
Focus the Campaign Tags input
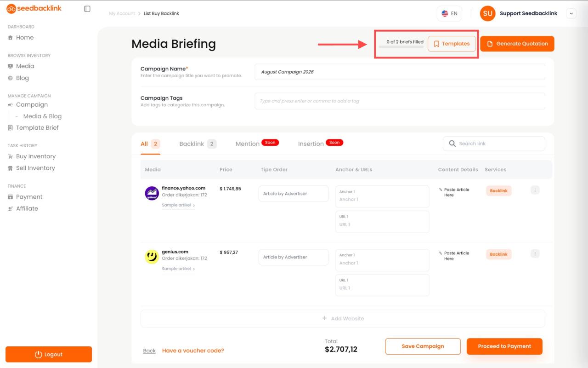400,101
